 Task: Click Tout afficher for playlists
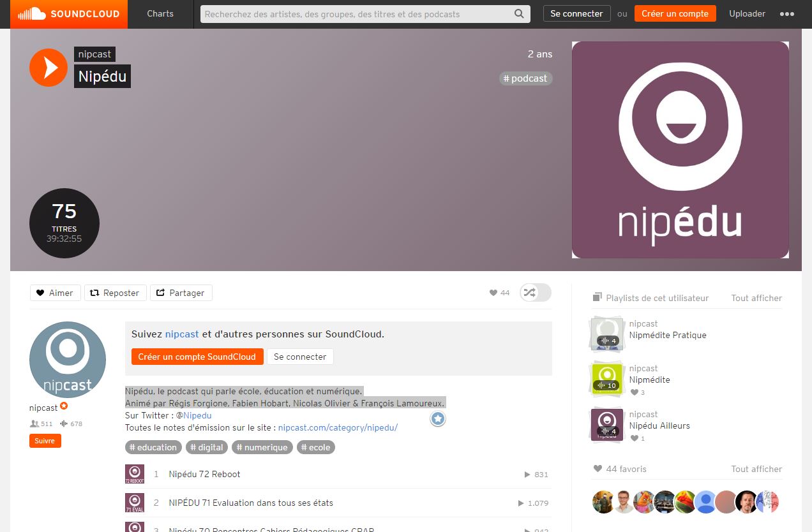756,298
